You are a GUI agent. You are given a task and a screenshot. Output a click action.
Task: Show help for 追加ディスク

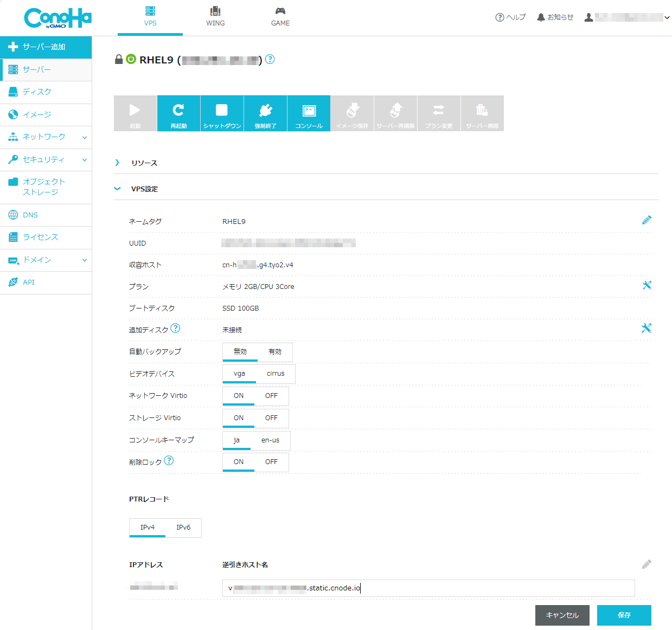[x=175, y=328]
